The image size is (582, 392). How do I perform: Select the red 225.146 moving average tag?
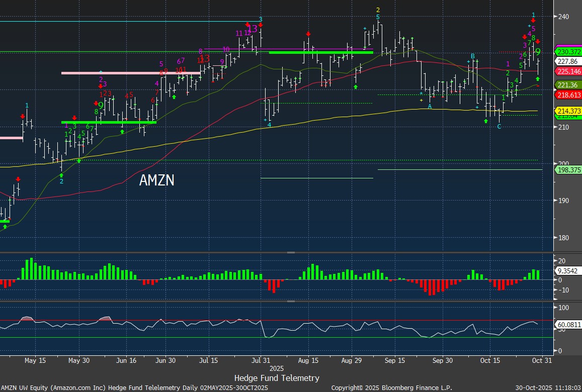[x=568, y=71]
